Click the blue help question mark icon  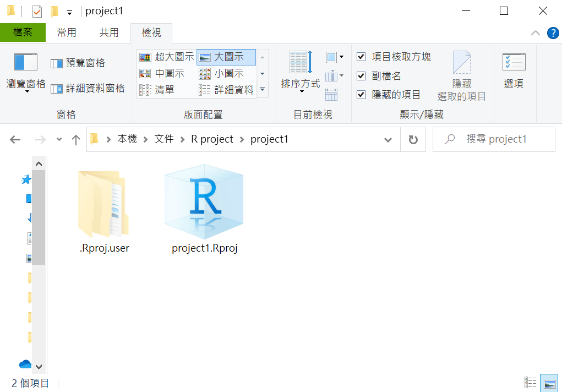553,33
